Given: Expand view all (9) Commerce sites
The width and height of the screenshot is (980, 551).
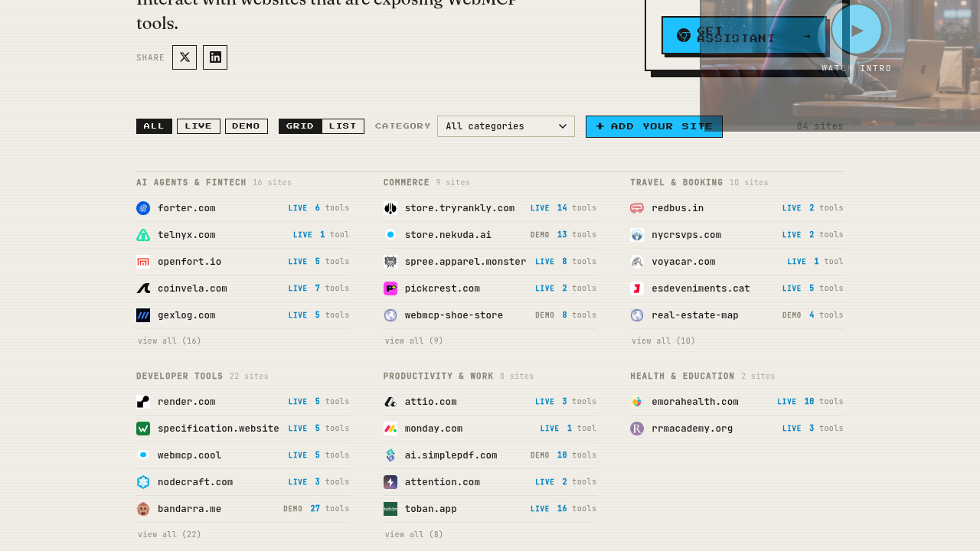Looking at the screenshot, I should 414,341.
